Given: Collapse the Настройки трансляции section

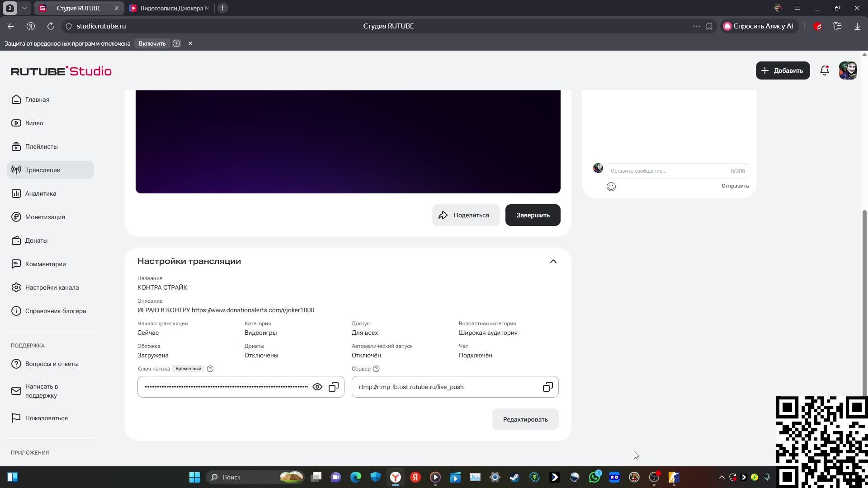Looking at the screenshot, I should (553, 261).
